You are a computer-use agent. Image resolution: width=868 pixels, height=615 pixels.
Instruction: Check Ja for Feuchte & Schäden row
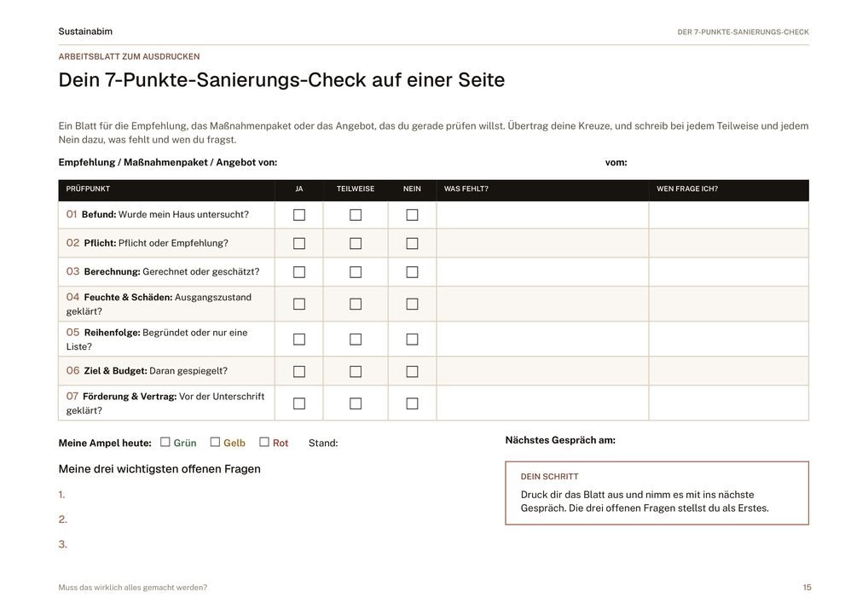[299, 304]
